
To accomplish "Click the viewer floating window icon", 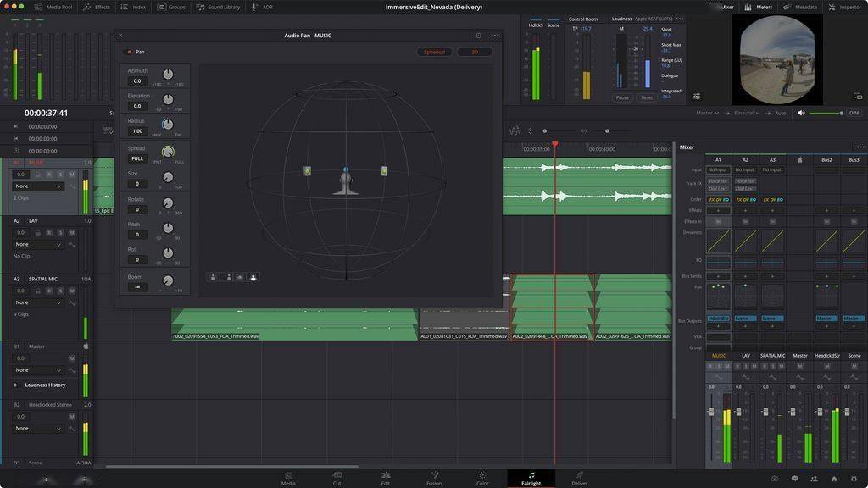I will [x=858, y=97].
